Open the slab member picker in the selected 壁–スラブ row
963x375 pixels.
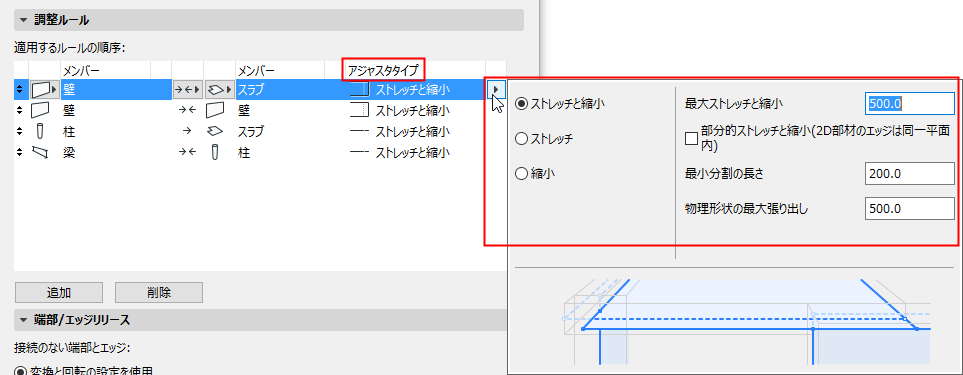click(220, 90)
